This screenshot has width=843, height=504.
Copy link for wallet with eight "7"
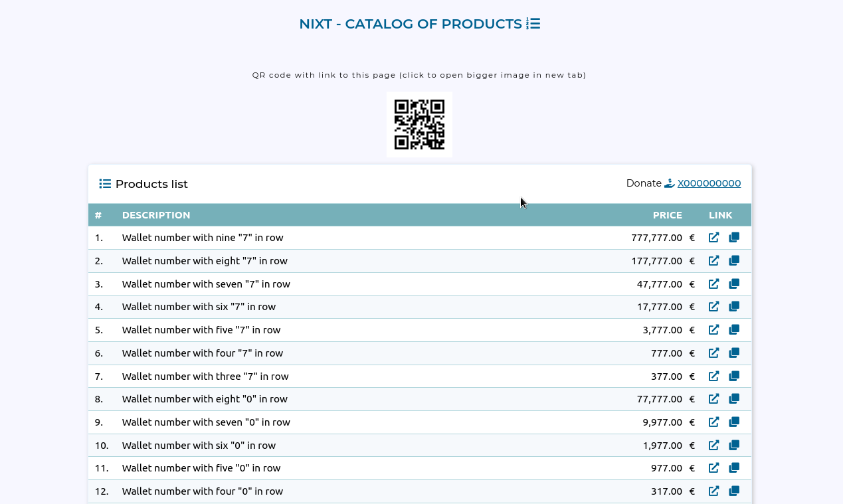point(734,260)
